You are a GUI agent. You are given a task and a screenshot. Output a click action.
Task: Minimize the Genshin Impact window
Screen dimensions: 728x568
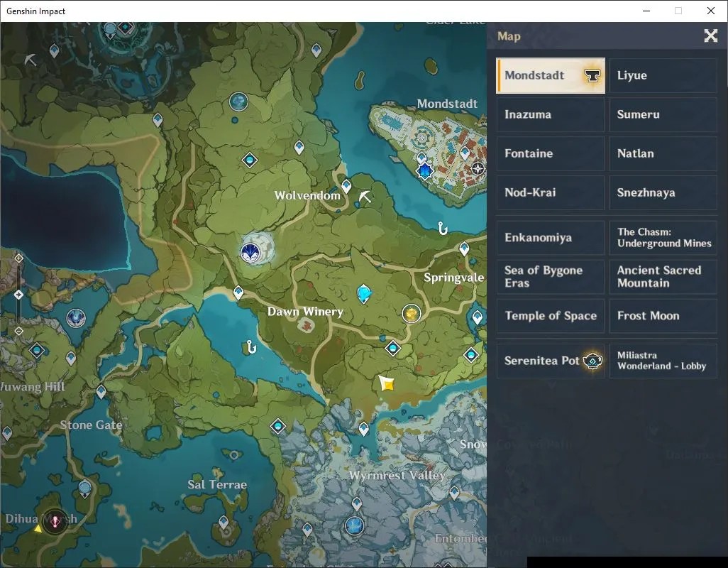tap(646, 11)
